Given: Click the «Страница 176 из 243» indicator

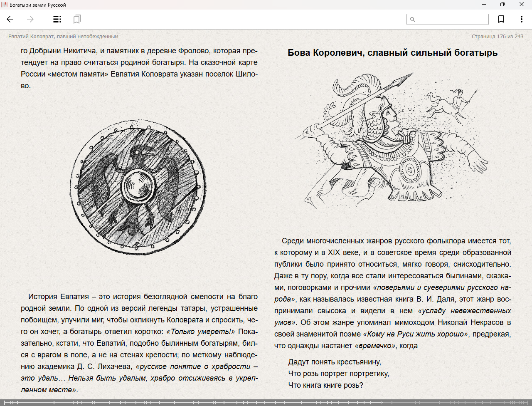Looking at the screenshot, I should coord(498,37).
